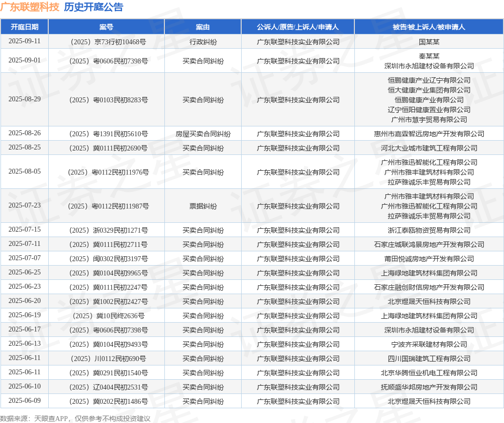Click the defendant "恒大健康产业集团有限公司"

429,90
